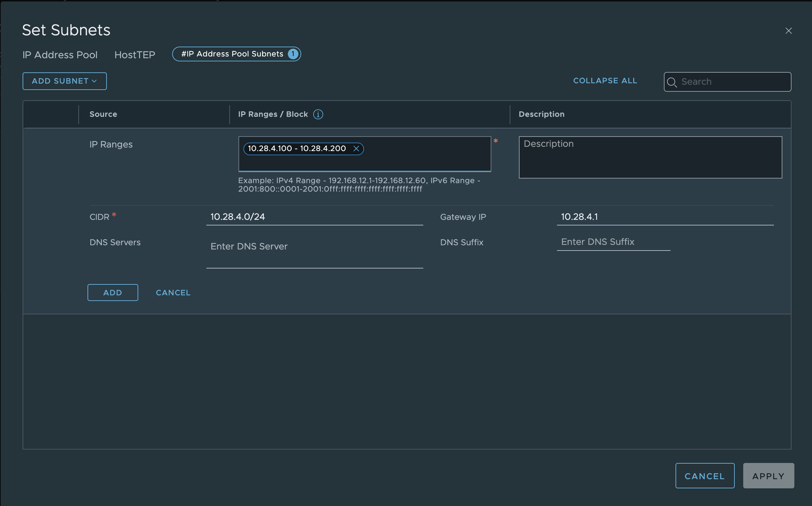
Task: Click the Apply button
Action: click(x=768, y=476)
